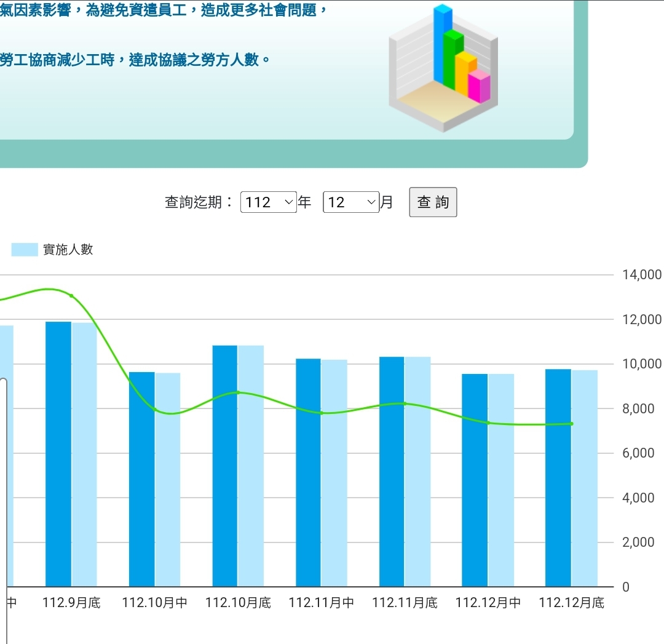Open the year dropdown showing 112
The width and height of the screenshot is (664, 644).
pyautogui.click(x=269, y=202)
